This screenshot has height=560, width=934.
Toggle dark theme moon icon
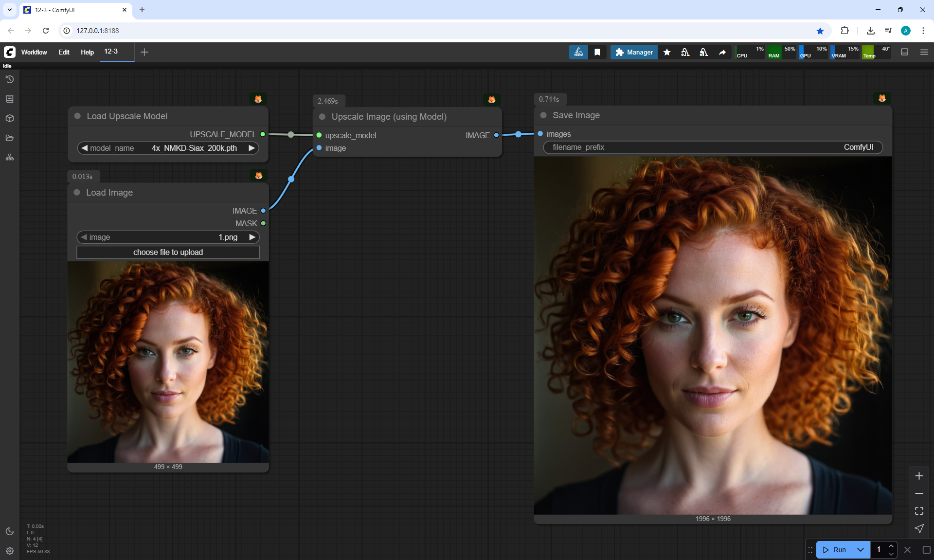(10, 531)
